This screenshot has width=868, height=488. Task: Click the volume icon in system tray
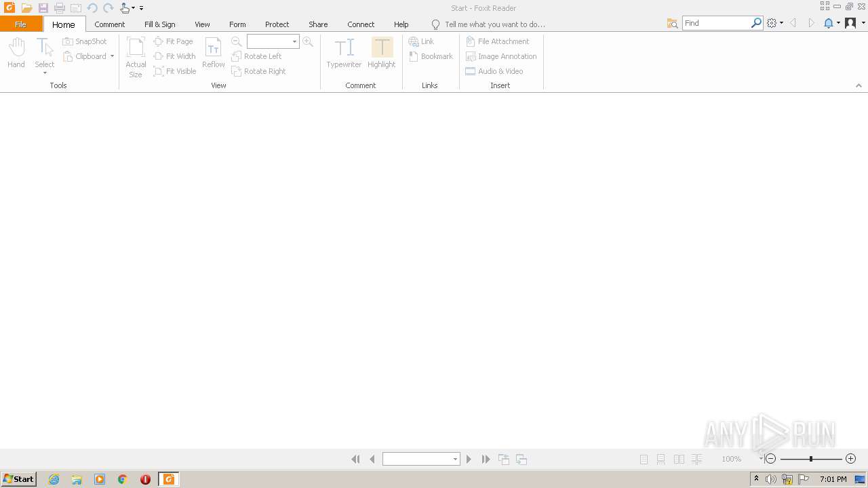click(771, 479)
